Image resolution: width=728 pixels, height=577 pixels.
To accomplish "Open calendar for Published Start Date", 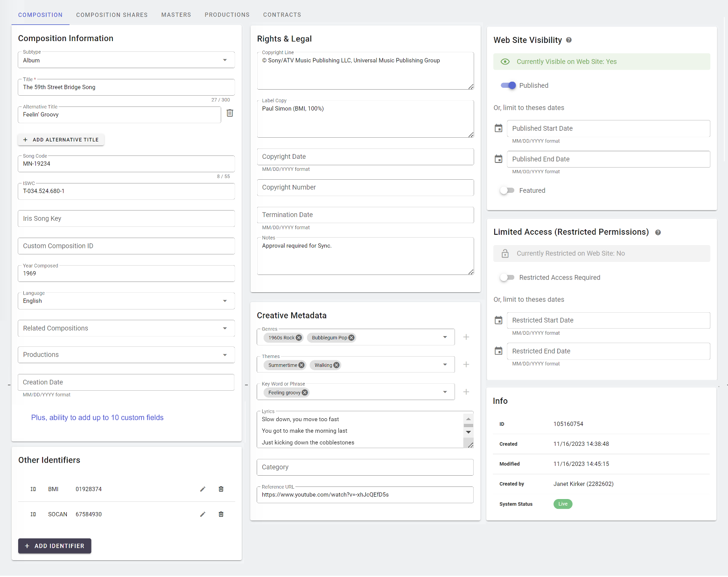I will click(x=498, y=128).
